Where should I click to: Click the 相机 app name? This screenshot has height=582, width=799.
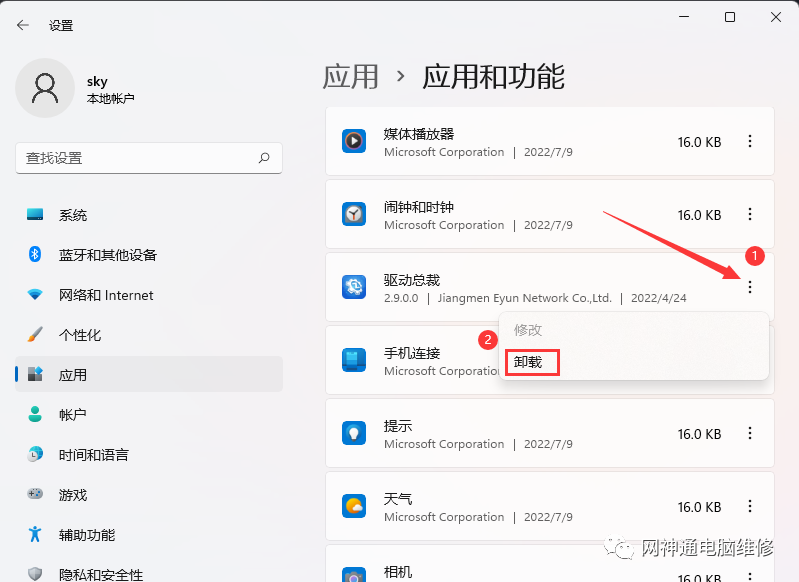pos(398,572)
